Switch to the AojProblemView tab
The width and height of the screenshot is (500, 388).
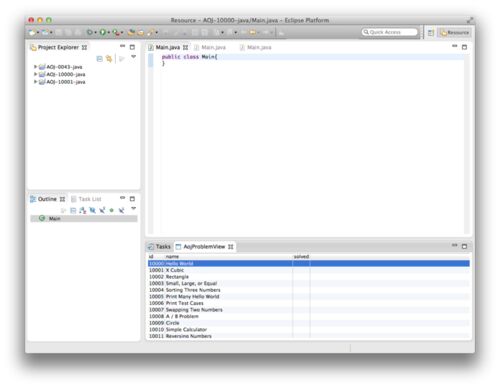coord(204,247)
